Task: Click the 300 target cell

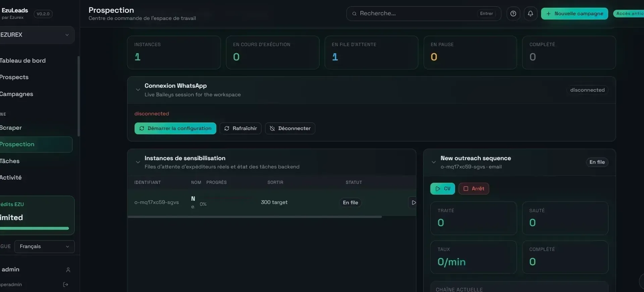Action: pos(274,202)
